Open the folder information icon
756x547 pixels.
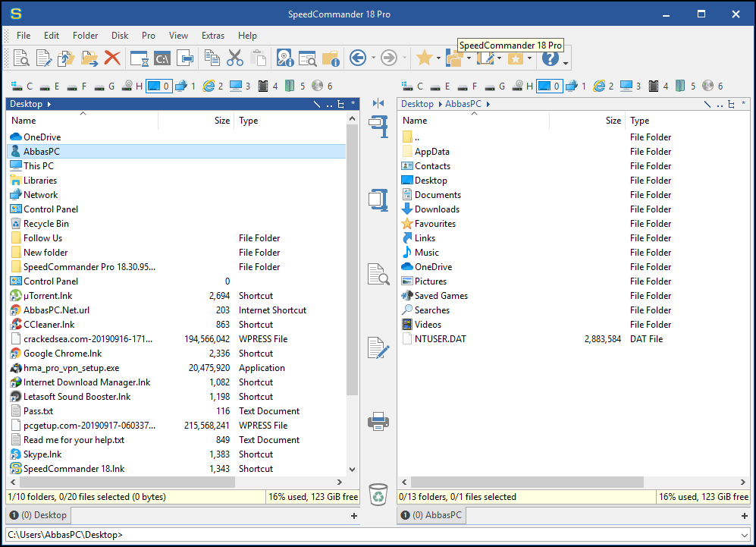pos(331,58)
